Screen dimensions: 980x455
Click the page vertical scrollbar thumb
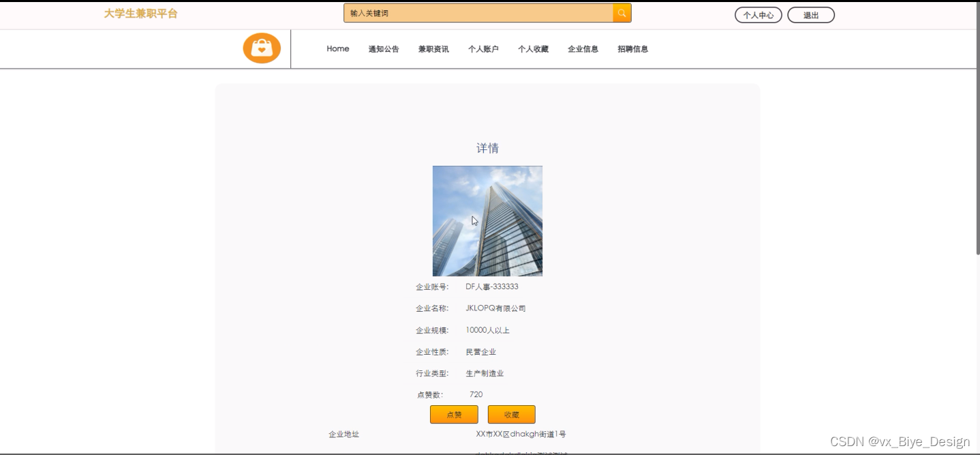pyautogui.click(x=977, y=130)
